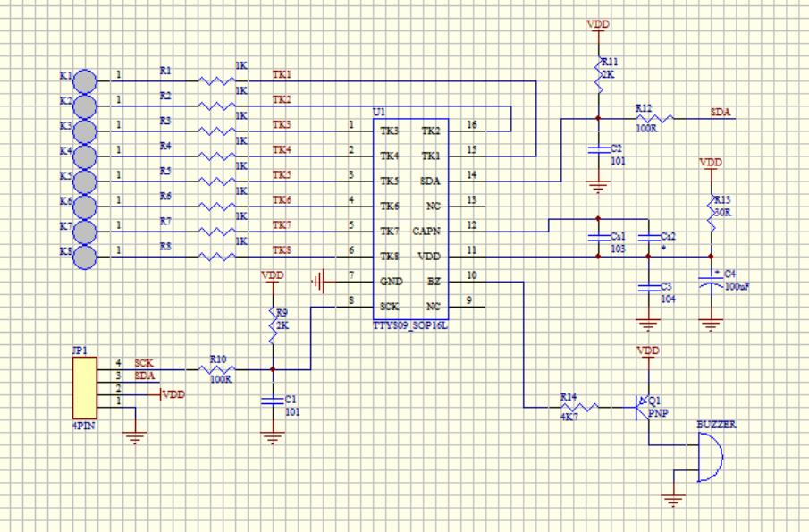Click the VDD power label above R13
This screenshot has width=809, height=532.
click(x=711, y=163)
